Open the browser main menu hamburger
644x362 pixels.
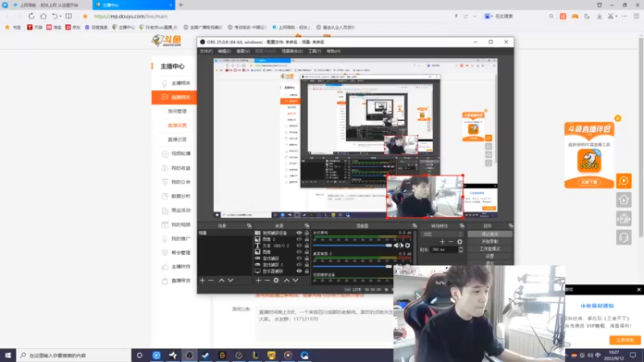(636, 16)
